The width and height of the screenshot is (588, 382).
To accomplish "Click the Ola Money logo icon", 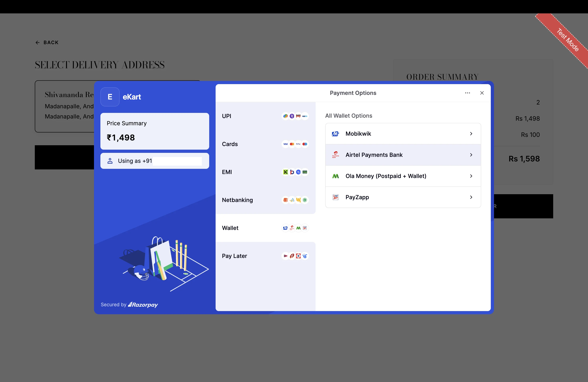I will (336, 176).
